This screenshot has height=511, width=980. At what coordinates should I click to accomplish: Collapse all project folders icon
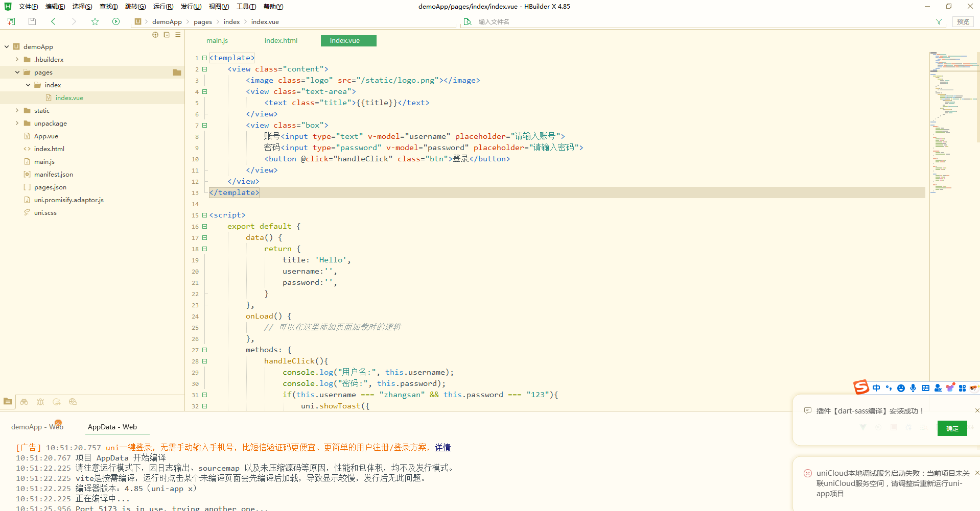(x=167, y=35)
